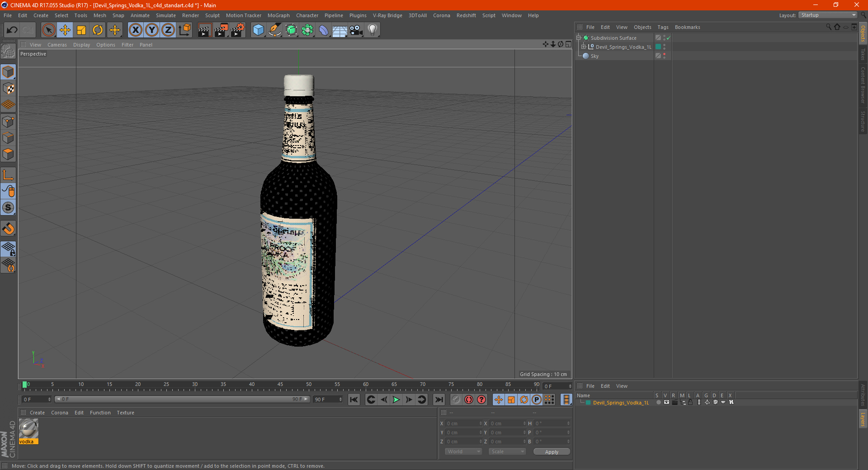Add a Camera object
The width and height of the screenshot is (868, 470).
coord(356,30)
